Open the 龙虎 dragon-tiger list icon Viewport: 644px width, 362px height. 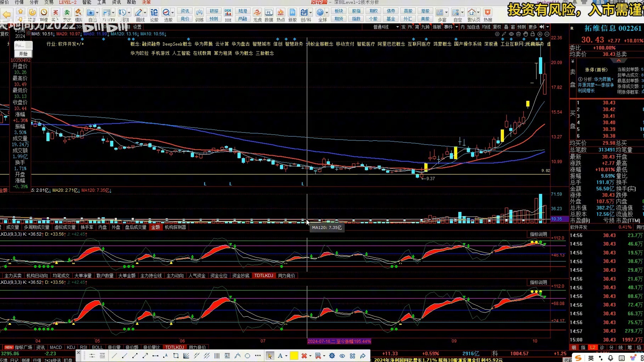257,13
